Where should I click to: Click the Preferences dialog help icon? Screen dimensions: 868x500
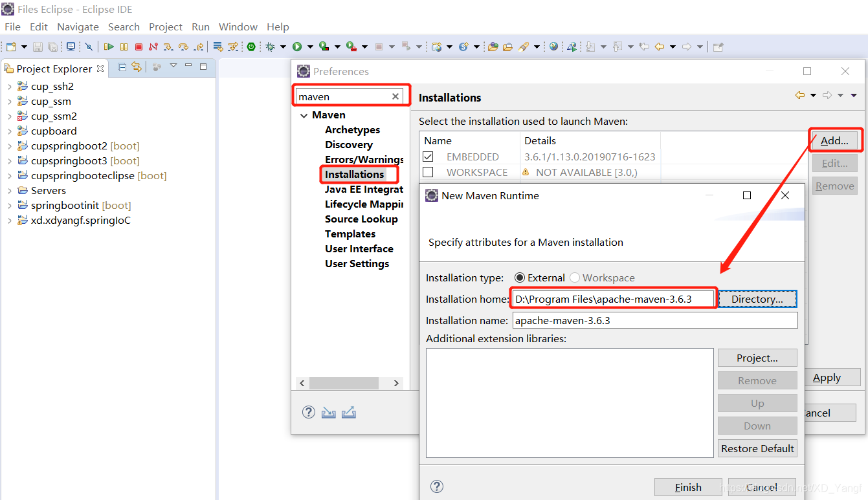(309, 413)
